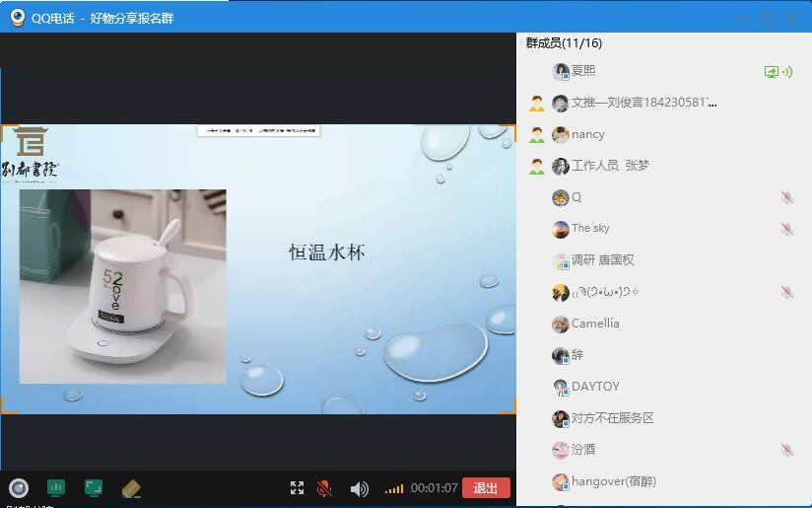Toggle the red muted microphone
Screen dimensions: 812x508
pos(324,488)
